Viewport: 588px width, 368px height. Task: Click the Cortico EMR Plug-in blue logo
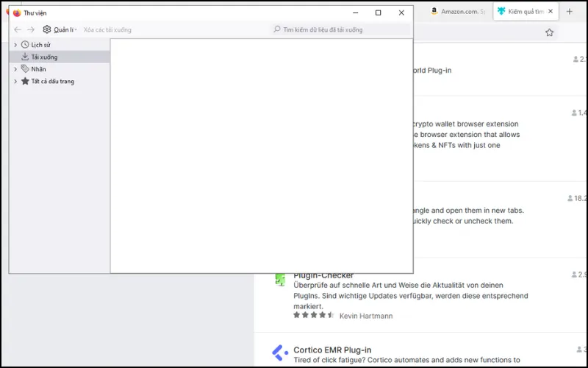pyautogui.click(x=280, y=353)
